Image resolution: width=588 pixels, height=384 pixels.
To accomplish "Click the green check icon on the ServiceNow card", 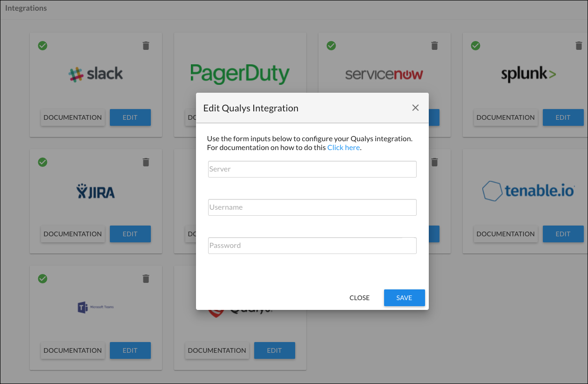I will click(331, 46).
